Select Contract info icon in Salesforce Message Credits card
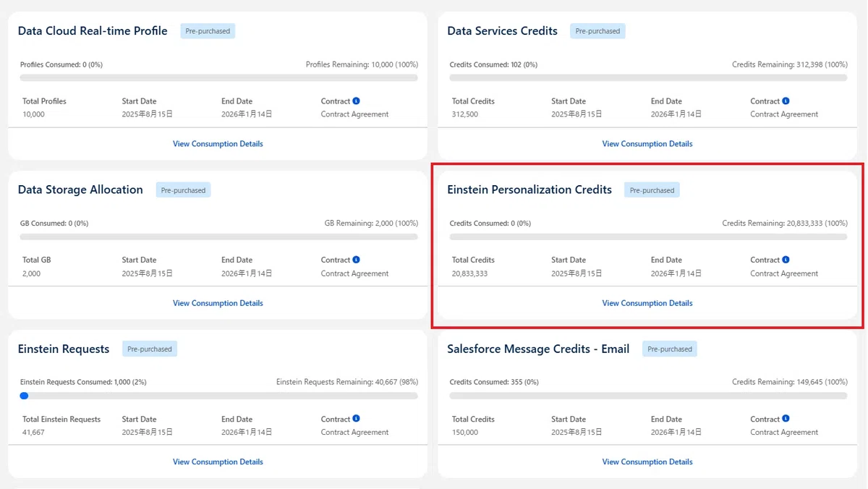 tap(786, 419)
